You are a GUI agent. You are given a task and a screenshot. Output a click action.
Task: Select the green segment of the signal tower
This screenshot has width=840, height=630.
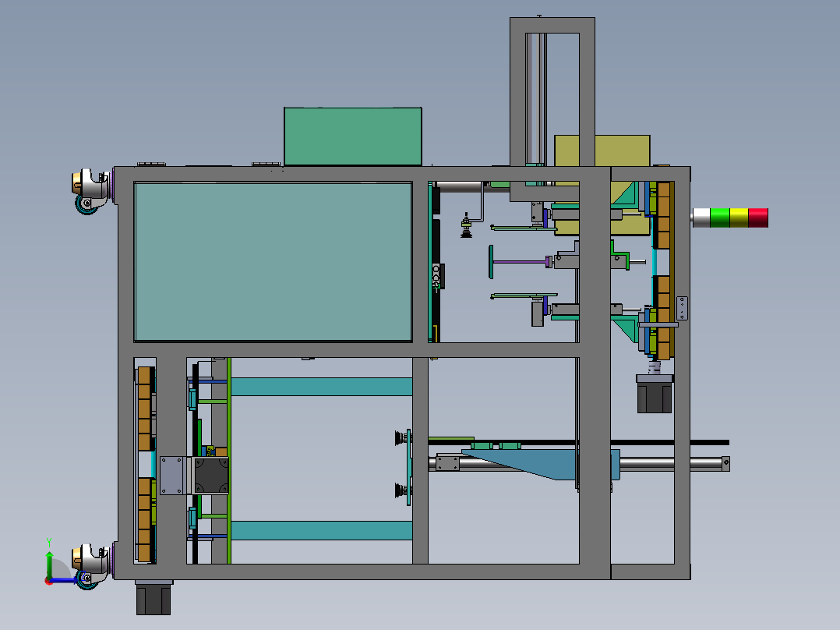pyautogui.click(x=719, y=218)
